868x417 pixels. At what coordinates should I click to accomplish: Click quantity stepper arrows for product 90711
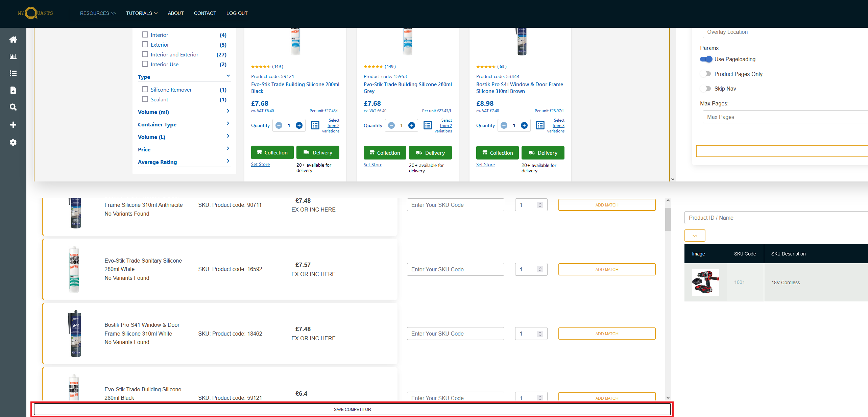(540, 205)
